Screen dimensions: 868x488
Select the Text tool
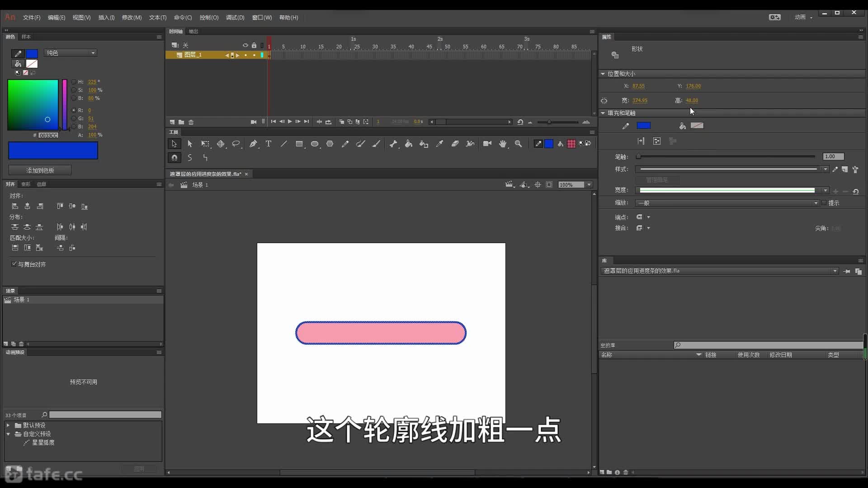pos(269,144)
